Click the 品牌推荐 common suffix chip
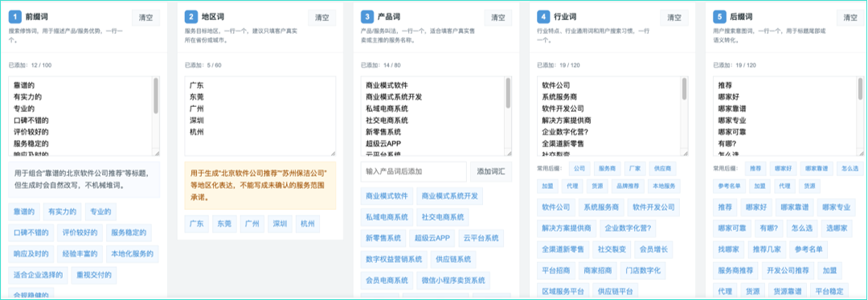This screenshot has height=300, width=868. pyautogui.click(x=627, y=186)
